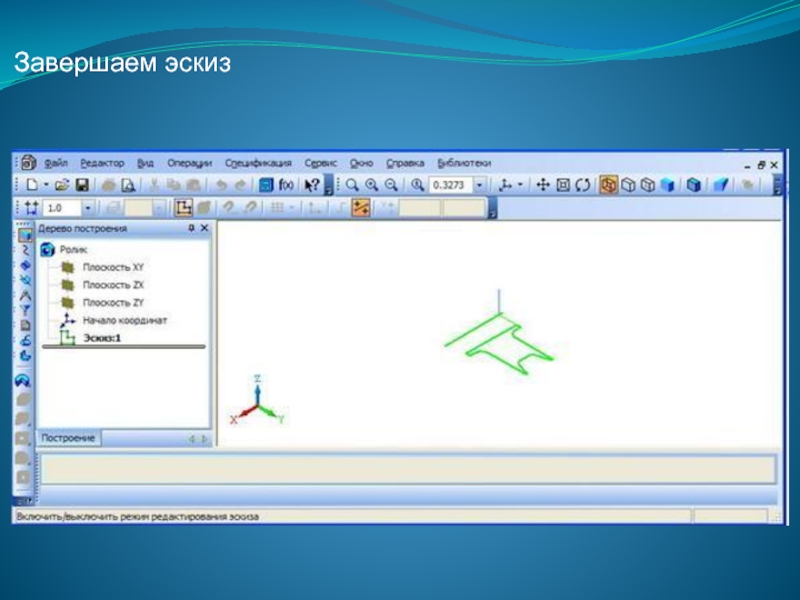Click the specification sheet sidebar icon
The height and width of the screenshot is (600, 800).
pos(25,325)
